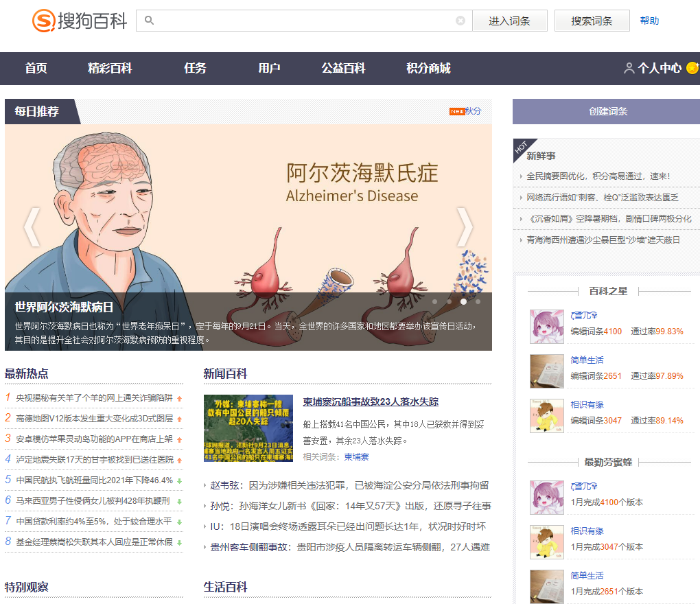The image size is (700, 604).
Task: Click the magnifier icon in search box
Action: (149, 21)
